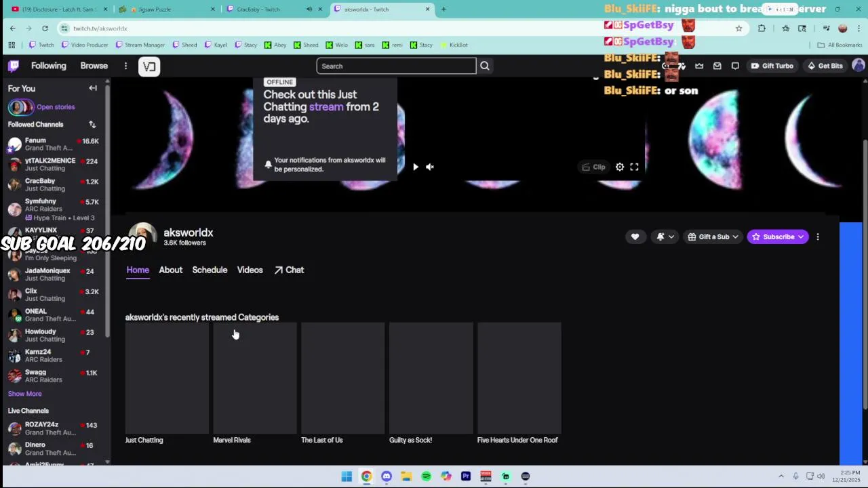The width and height of the screenshot is (868, 488).
Task: Open the Chrome extensions puzzle icon
Action: (762, 28)
